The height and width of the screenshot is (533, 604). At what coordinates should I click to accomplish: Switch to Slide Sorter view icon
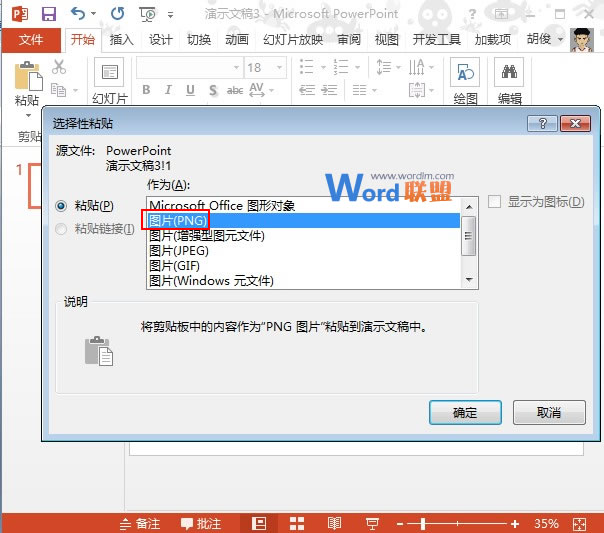(x=297, y=523)
